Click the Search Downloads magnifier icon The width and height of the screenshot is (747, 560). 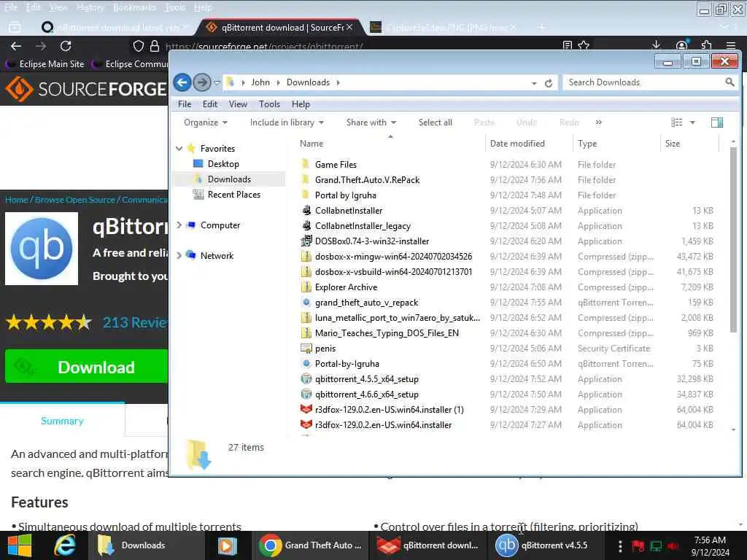(729, 82)
